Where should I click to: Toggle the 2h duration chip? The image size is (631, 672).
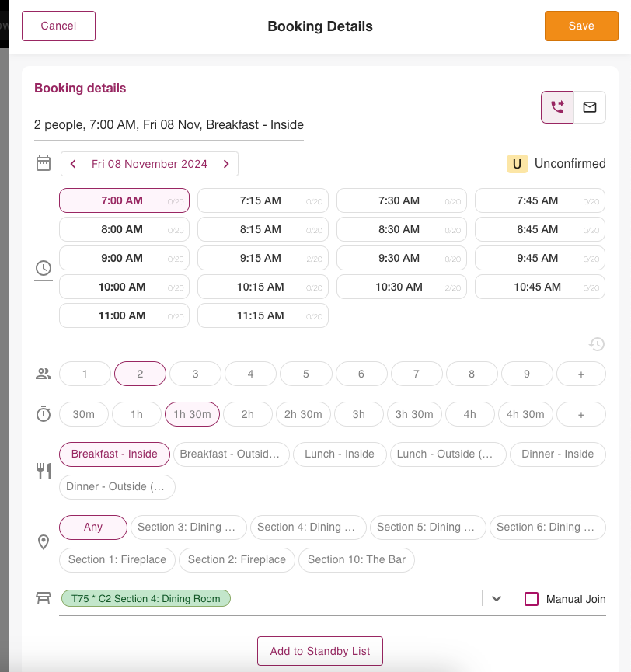point(247,414)
